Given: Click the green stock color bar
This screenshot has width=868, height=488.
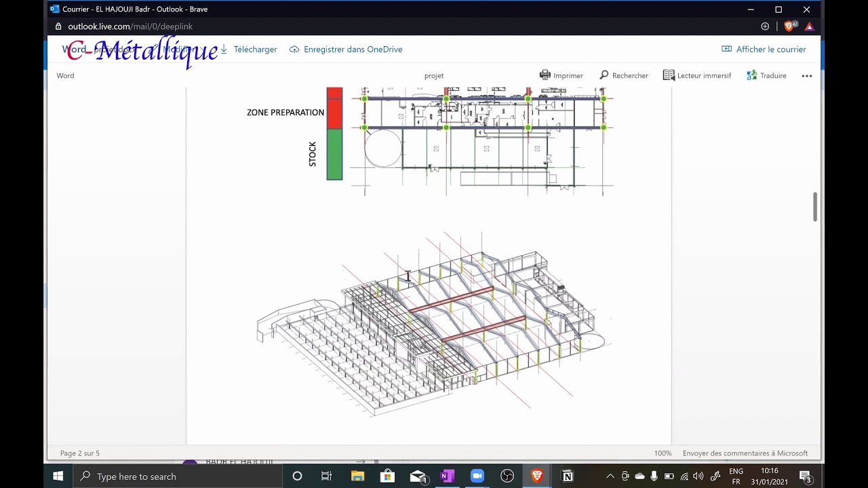Looking at the screenshot, I should coord(334,155).
